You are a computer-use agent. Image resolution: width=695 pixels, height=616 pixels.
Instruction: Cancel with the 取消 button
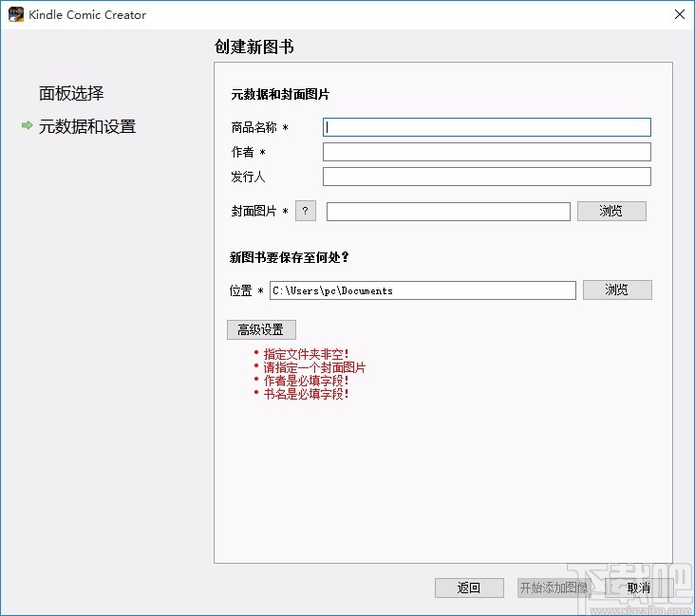639,588
